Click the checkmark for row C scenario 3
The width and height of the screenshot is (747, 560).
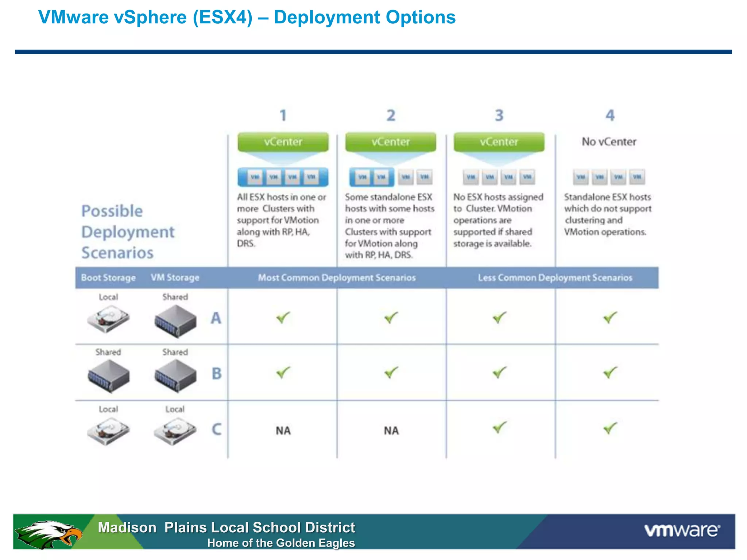click(x=500, y=427)
